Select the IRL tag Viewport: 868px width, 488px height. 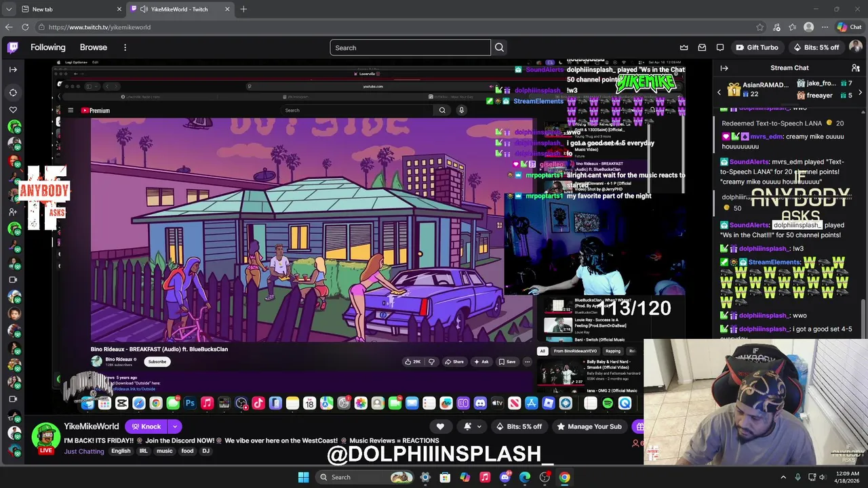click(144, 451)
